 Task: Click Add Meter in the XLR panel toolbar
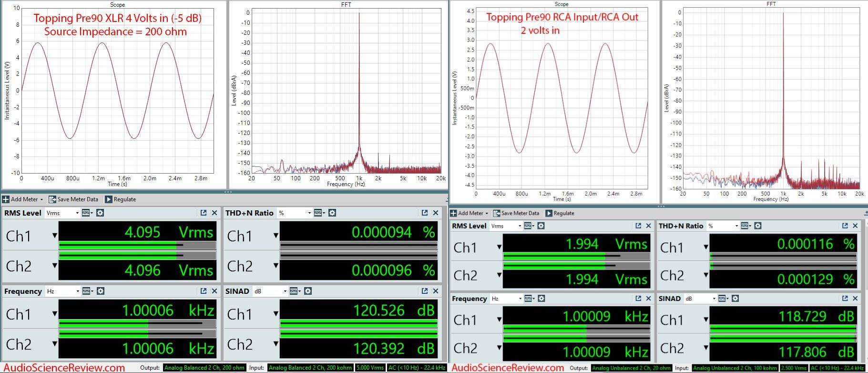(22, 199)
